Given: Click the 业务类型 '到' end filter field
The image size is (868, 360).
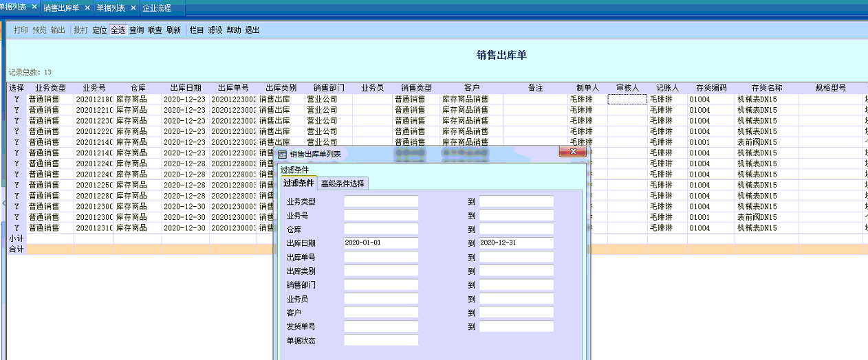Looking at the screenshot, I should point(517,201).
